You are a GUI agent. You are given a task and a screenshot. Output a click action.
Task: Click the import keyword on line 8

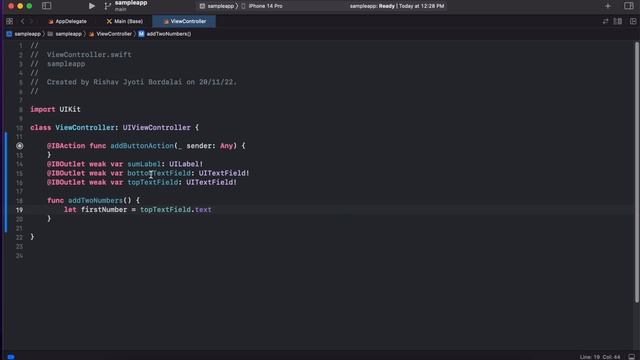point(42,109)
